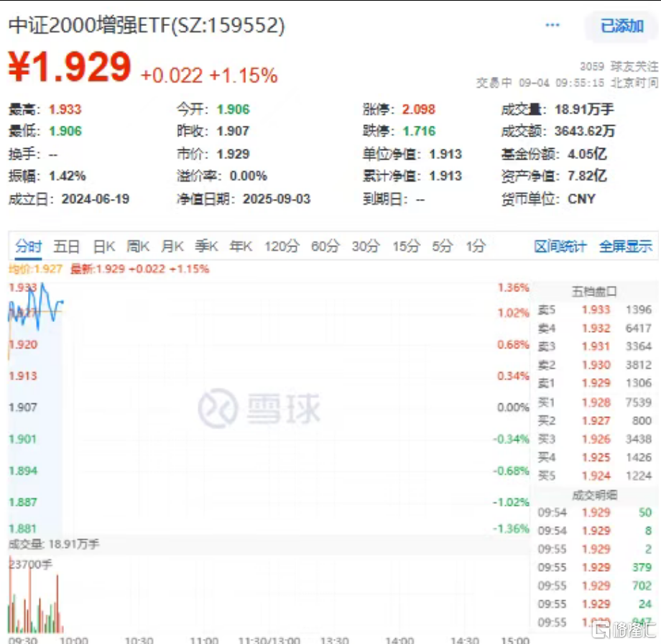Switch to the 五日 chart tab

tap(66, 246)
